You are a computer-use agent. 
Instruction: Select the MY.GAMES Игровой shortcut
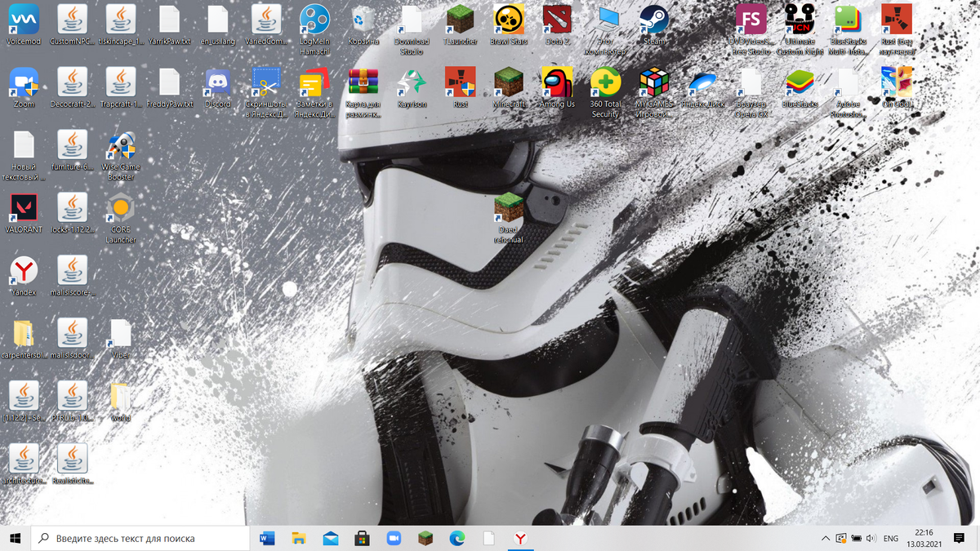(654, 92)
